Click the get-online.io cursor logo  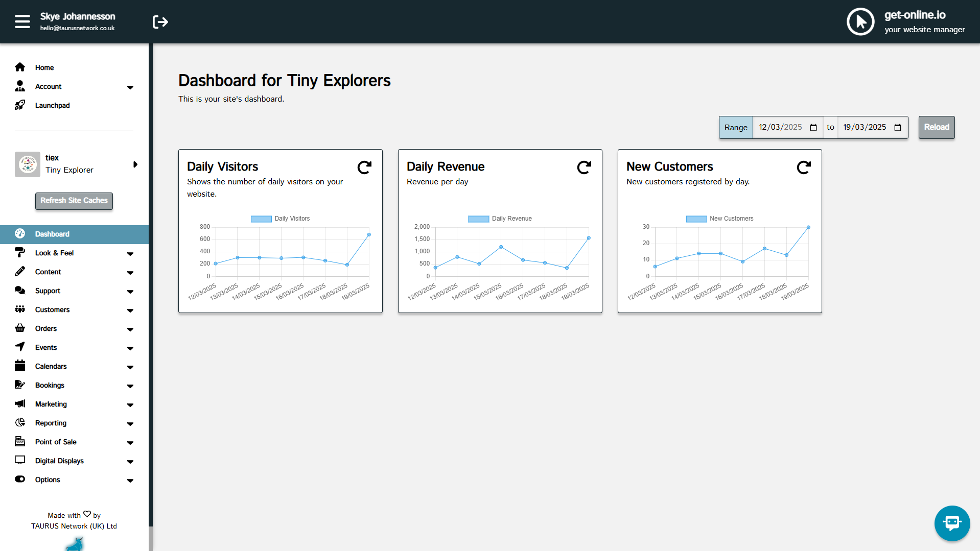pyautogui.click(x=860, y=21)
